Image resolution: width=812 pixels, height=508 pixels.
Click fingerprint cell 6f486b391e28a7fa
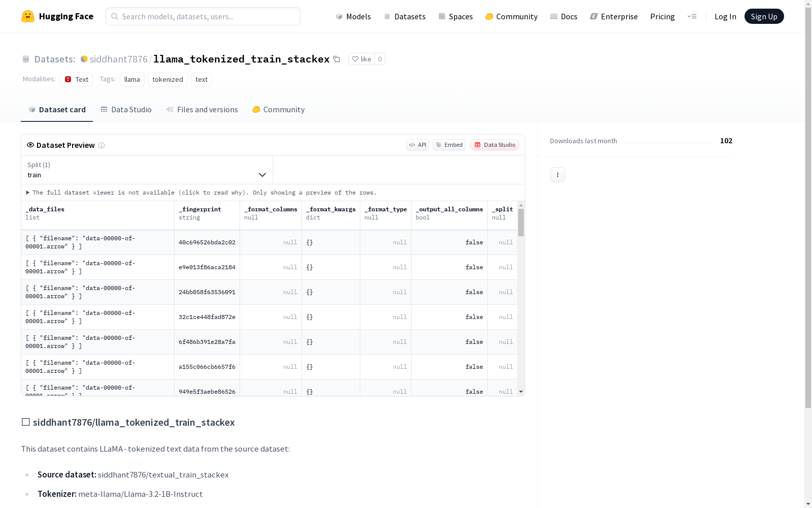[207, 342]
